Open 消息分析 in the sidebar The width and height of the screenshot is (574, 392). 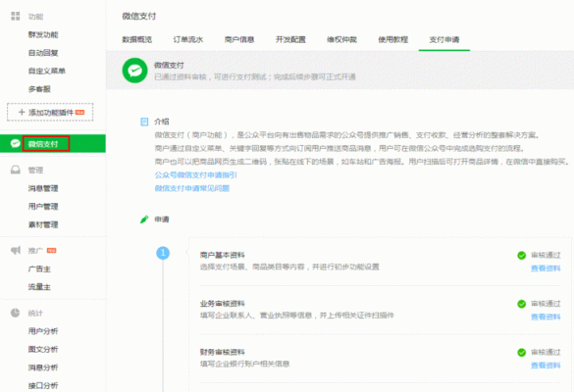point(43,367)
